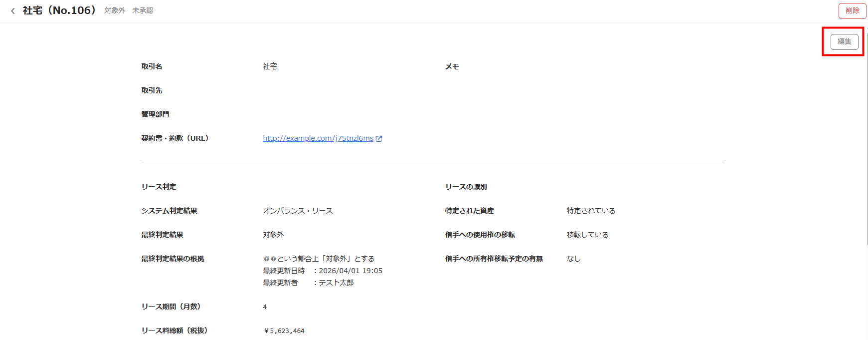Click the 最終更新日時 timestamp line
Image resolution: width=868 pixels, height=340 pixels.
tap(323, 271)
